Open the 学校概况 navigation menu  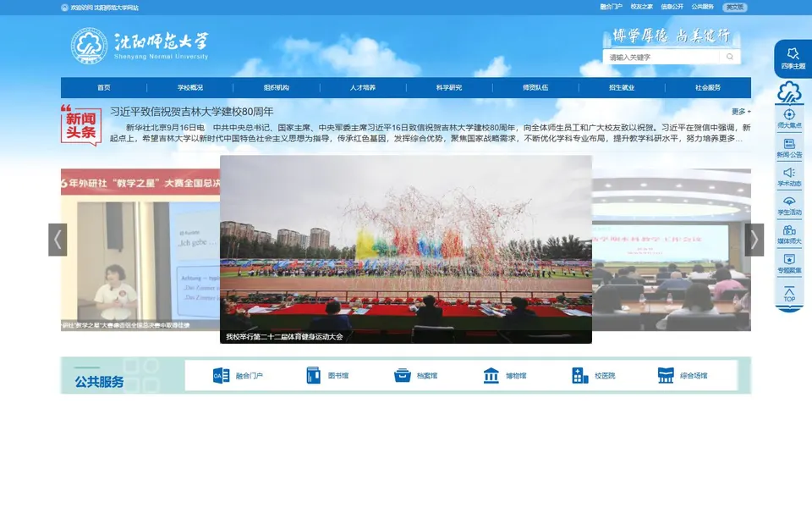(x=190, y=87)
